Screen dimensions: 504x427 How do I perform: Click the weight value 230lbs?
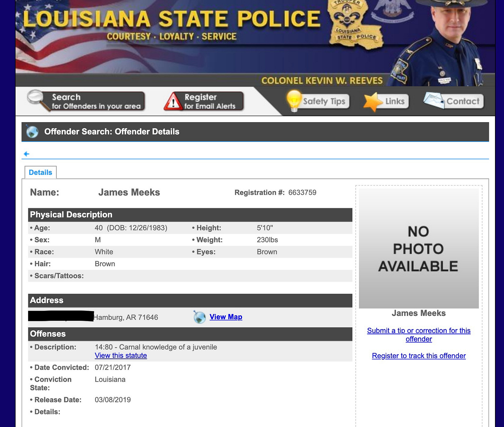(267, 240)
